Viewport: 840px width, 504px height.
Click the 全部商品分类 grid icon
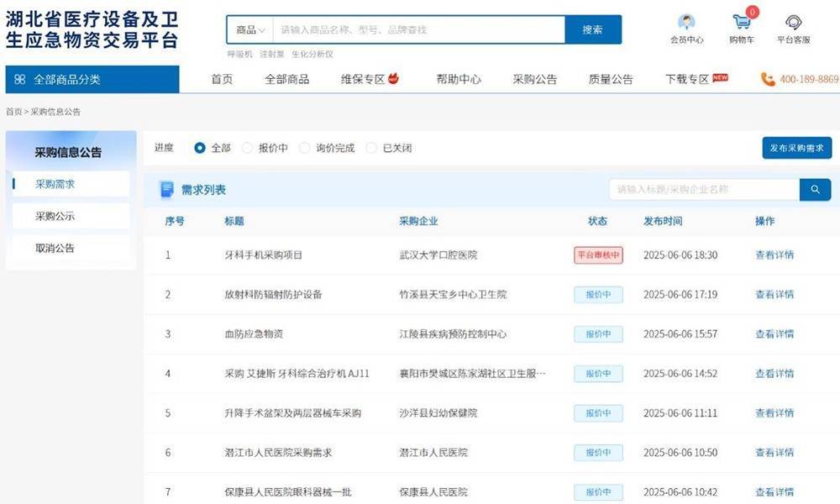20,79
